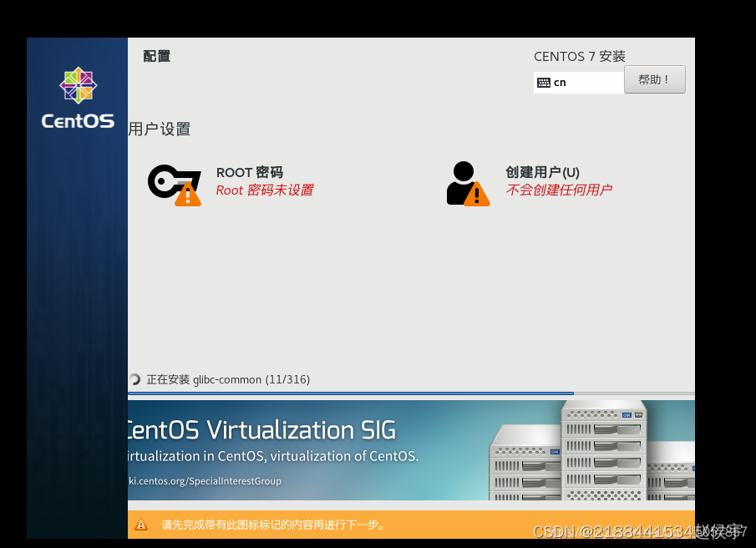The width and height of the screenshot is (756, 548).
Task: Click the server rack illustration in banner
Action: pyautogui.click(x=592, y=450)
